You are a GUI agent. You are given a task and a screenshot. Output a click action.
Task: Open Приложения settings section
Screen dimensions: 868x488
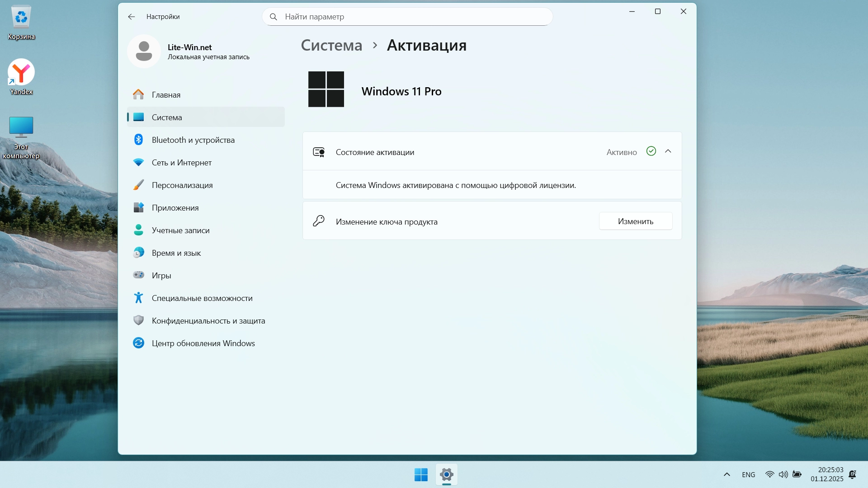tap(175, 208)
